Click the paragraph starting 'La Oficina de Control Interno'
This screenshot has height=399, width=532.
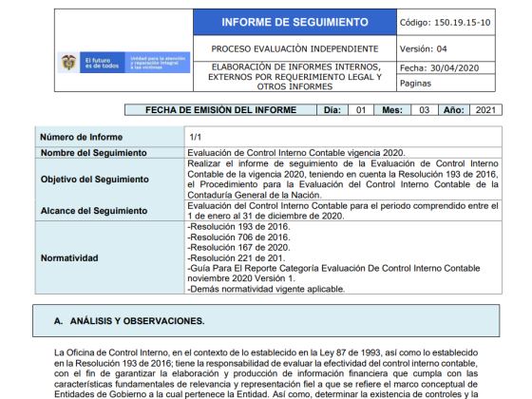click(266, 373)
